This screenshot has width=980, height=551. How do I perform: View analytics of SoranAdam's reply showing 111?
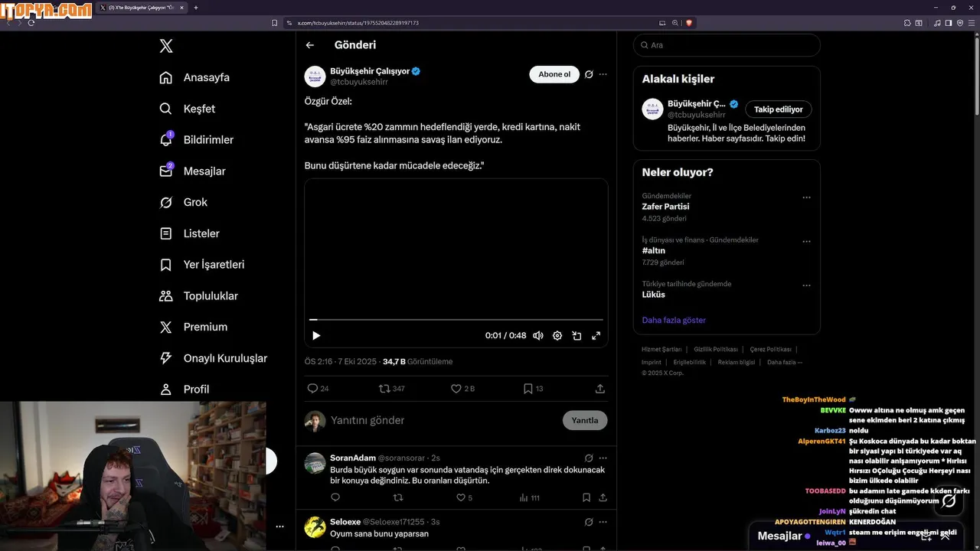[524, 497]
